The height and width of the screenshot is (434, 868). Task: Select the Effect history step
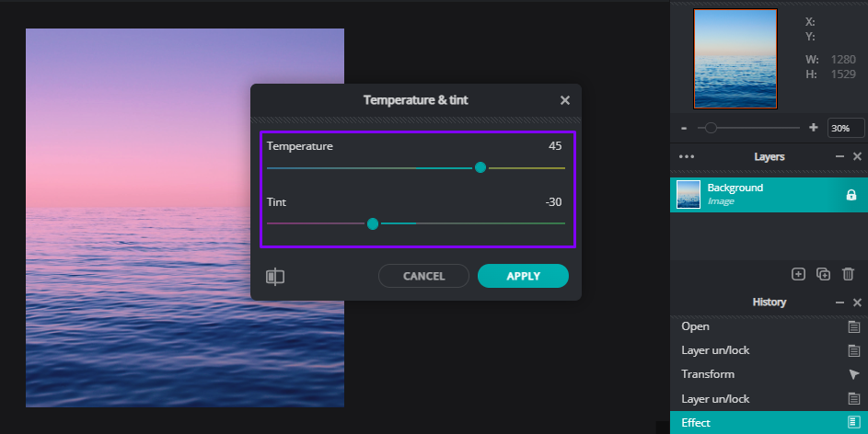[x=769, y=422]
